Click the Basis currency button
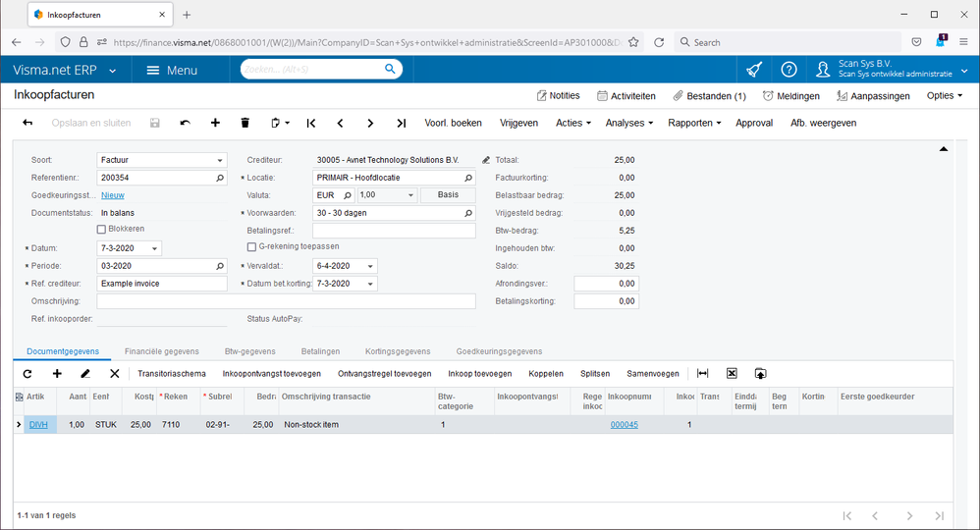The width and height of the screenshot is (980, 530). point(448,195)
